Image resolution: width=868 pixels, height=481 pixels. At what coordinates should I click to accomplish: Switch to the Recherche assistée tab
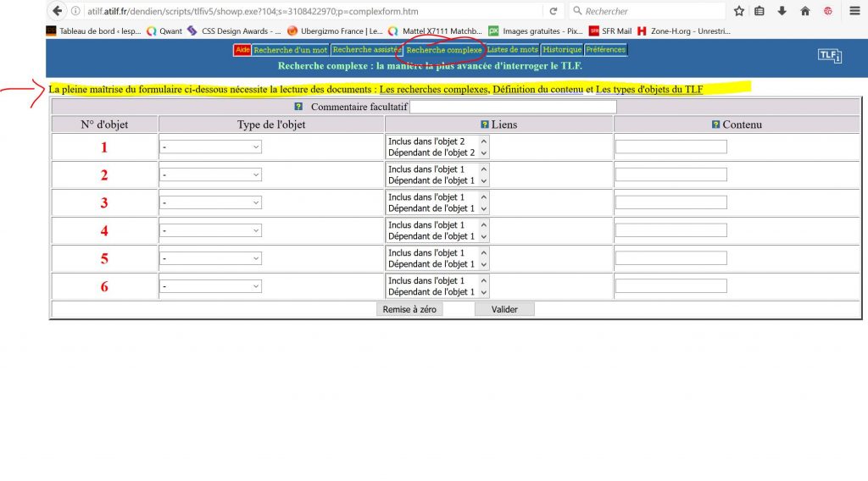click(x=366, y=50)
